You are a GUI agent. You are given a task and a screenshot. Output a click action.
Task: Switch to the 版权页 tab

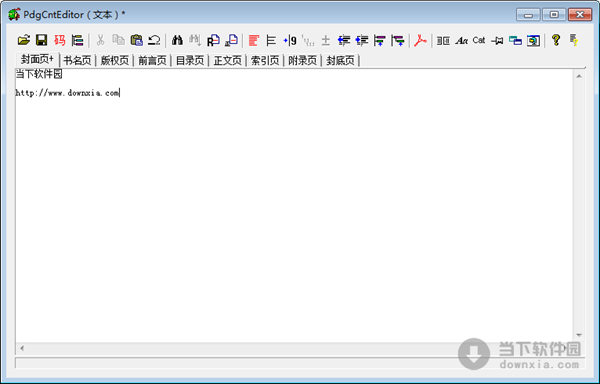pos(114,60)
